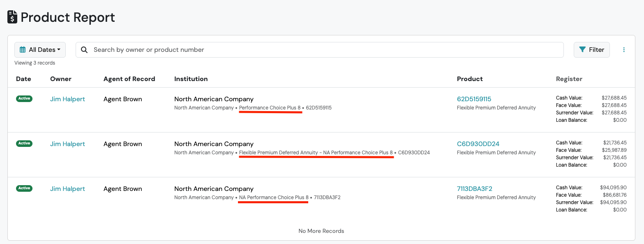The width and height of the screenshot is (644, 244).
Task: Open the All Dates dropdown
Action: pos(40,50)
